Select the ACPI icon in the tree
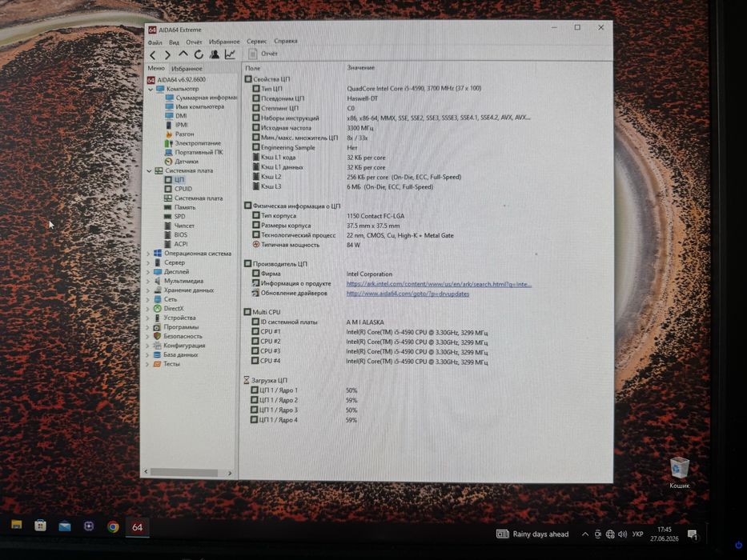 pos(167,244)
